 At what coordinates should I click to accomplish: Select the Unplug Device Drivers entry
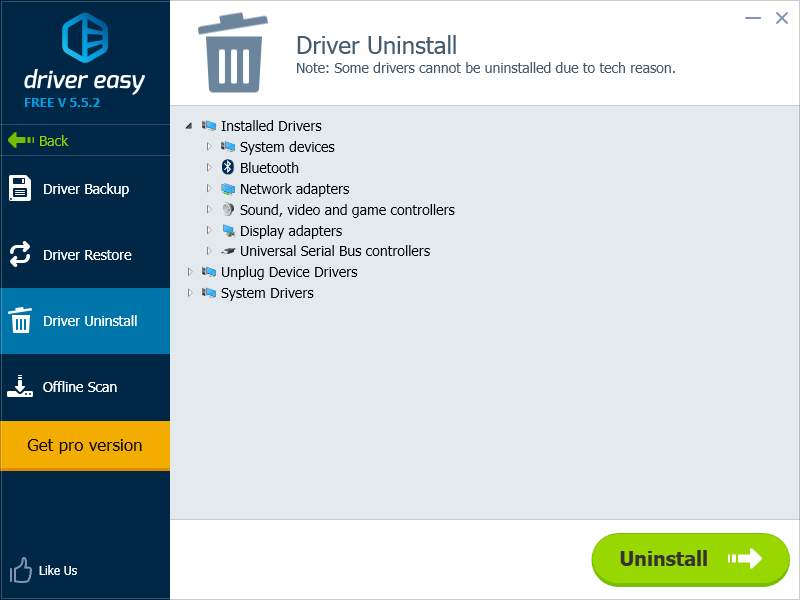point(289,272)
